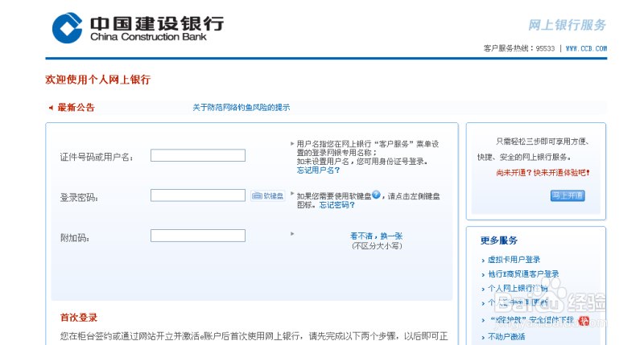Click the 首次登录 heading
This screenshot has width=644, height=345.
point(79,318)
